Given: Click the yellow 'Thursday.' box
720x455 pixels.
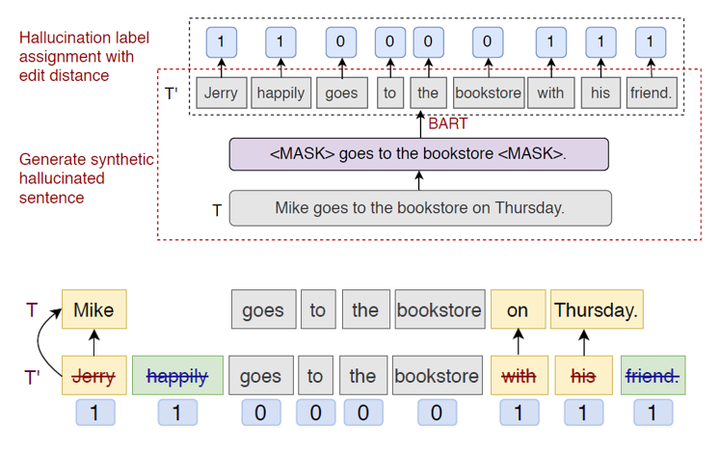Looking at the screenshot, I should click(597, 309).
